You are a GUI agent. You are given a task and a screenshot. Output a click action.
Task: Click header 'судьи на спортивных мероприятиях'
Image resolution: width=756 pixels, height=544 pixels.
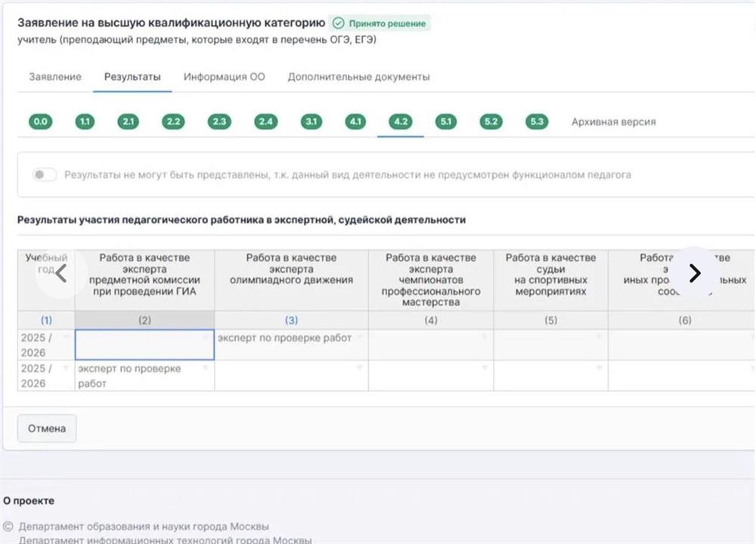coord(550,280)
